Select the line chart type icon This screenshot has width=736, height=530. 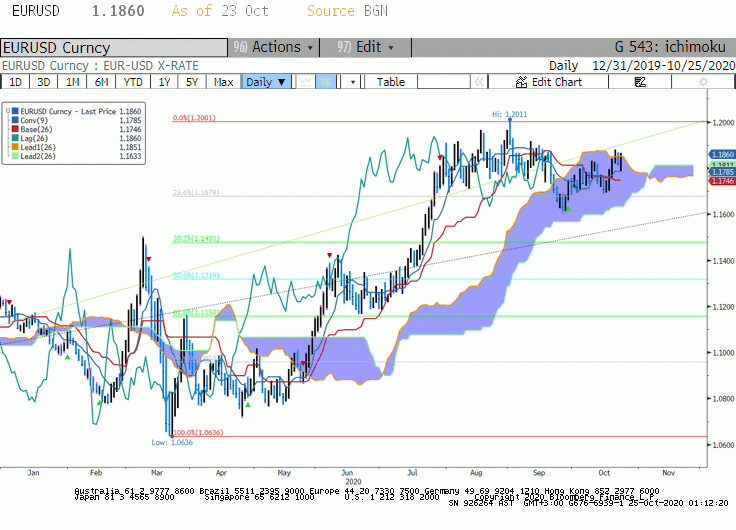coord(306,82)
